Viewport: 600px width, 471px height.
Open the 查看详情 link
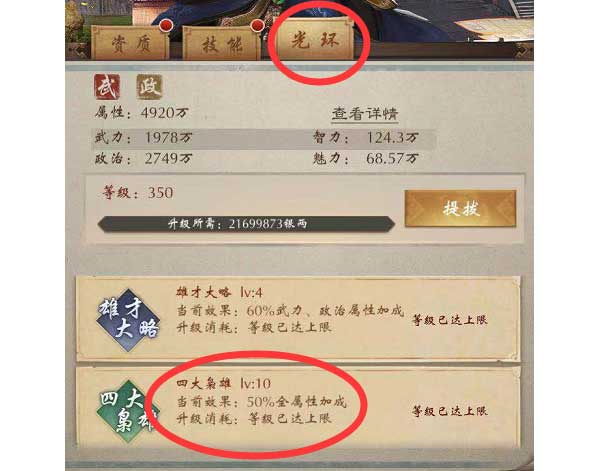pyautogui.click(x=365, y=114)
